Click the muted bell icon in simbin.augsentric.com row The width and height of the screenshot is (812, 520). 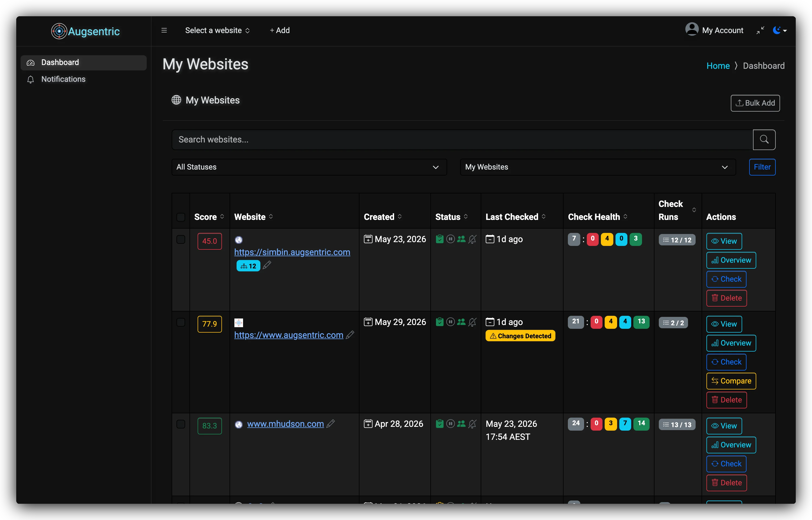[x=472, y=239]
